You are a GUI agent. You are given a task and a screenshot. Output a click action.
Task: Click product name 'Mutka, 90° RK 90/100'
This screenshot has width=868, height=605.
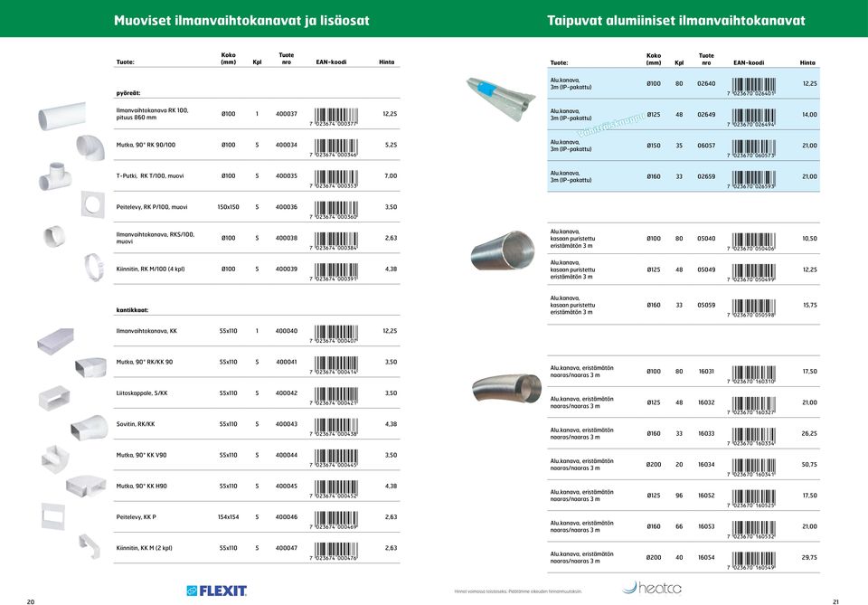(146, 145)
